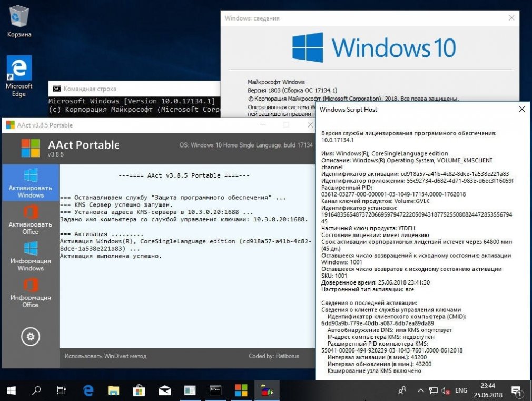
Task: Open the taskbar clock showing 23:44
Action: click(x=488, y=390)
